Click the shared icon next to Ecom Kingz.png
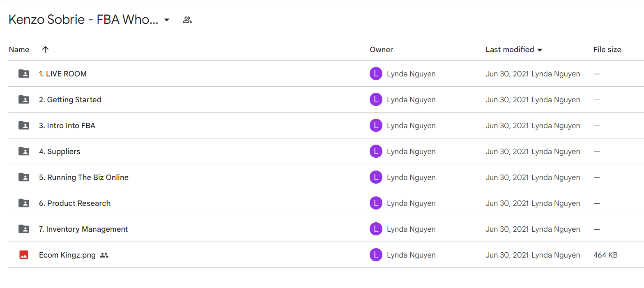644x288 pixels. pyautogui.click(x=104, y=255)
